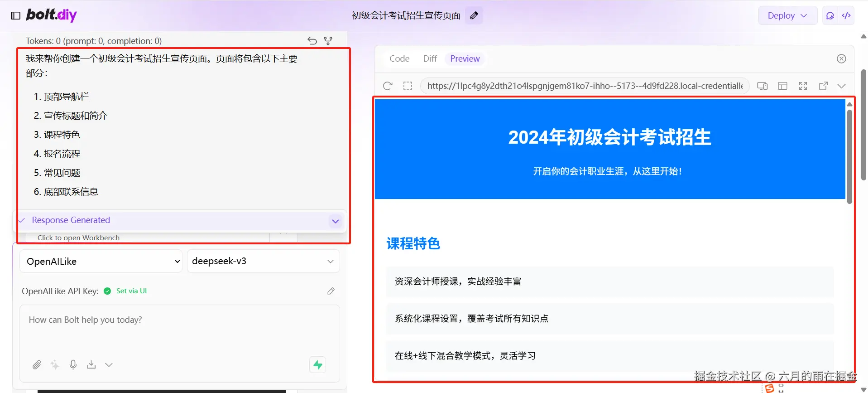Click the Set via UI status text
Viewport: 868px width, 393px height.
pos(131,291)
